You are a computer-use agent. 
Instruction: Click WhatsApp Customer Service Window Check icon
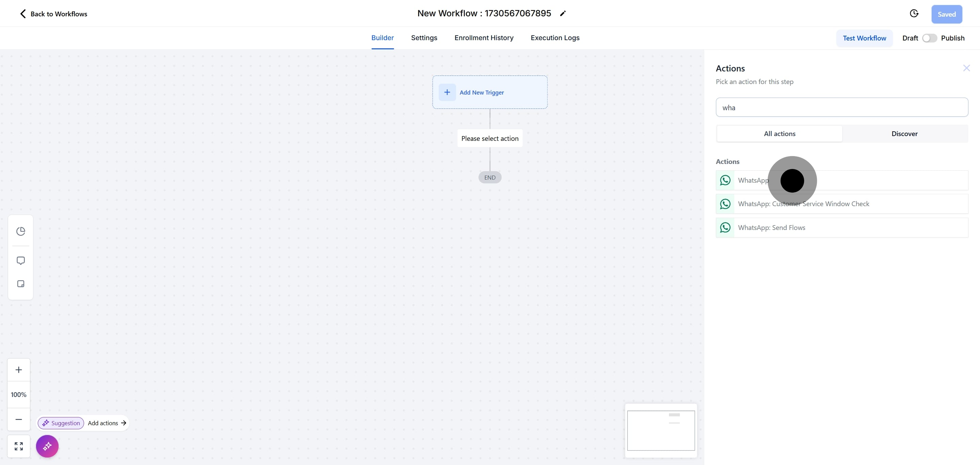point(725,204)
